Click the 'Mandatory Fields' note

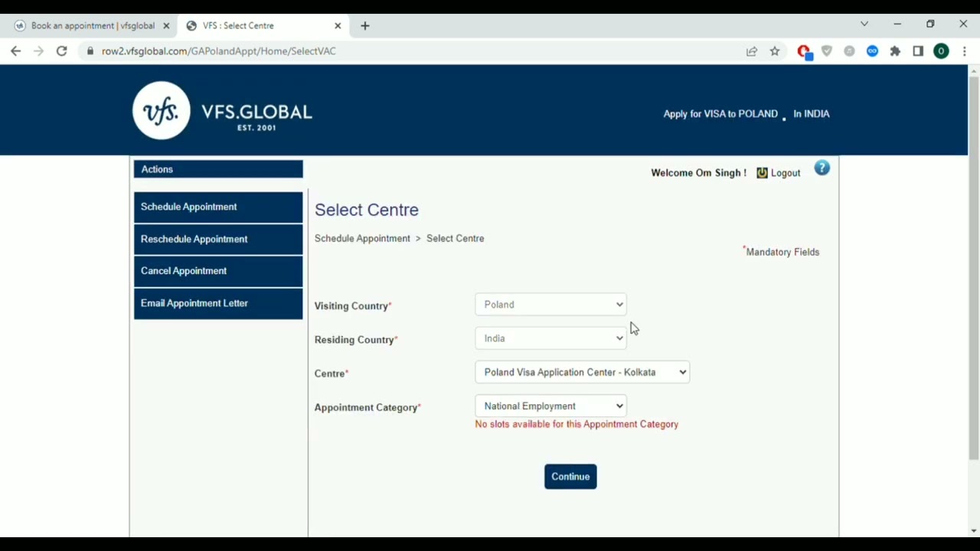point(781,251)
